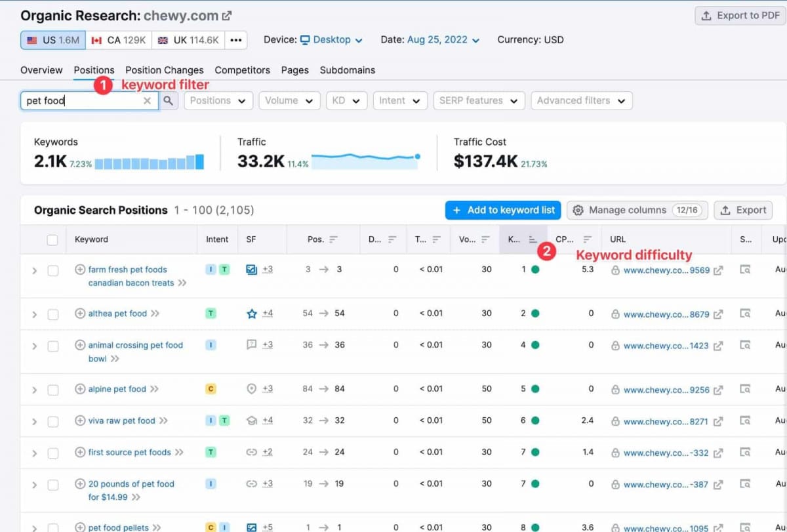Click the Add to keyword list button
Image resolution: width=787 pixels, height=532 pixels.
tap(502, 210)
